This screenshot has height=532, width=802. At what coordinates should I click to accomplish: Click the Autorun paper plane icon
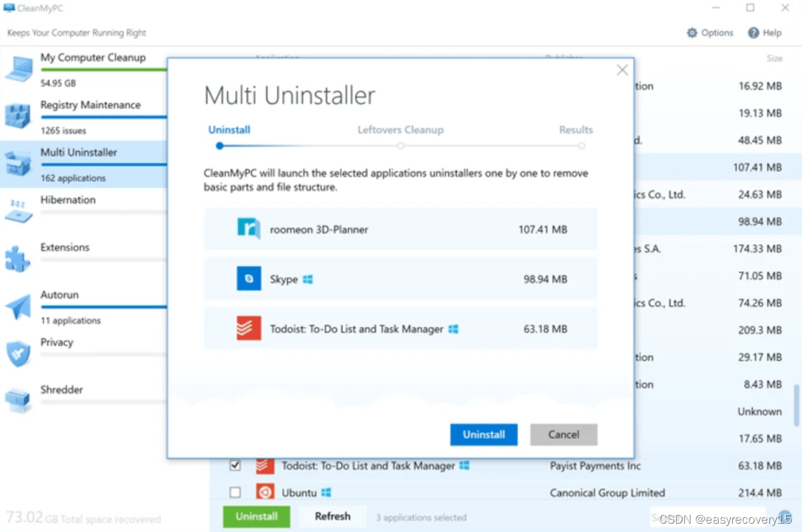(x=18, y=307)
